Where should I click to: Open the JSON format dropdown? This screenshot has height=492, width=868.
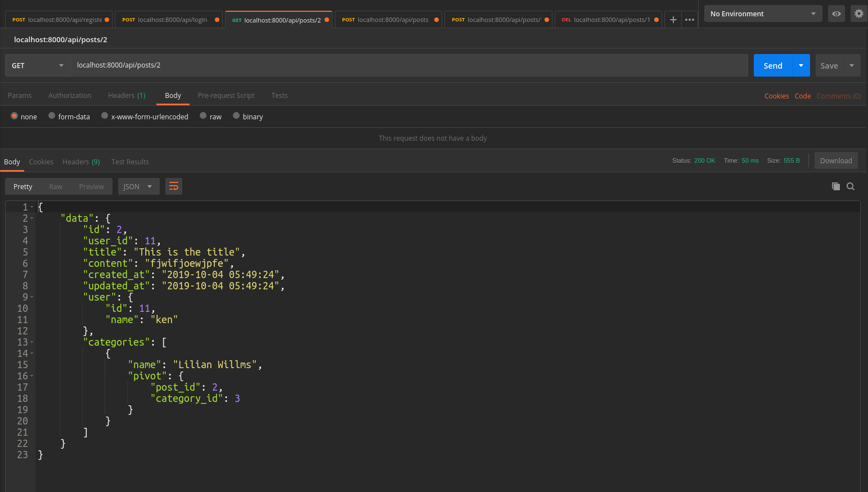pyautogui.click(x=138, y=186)
